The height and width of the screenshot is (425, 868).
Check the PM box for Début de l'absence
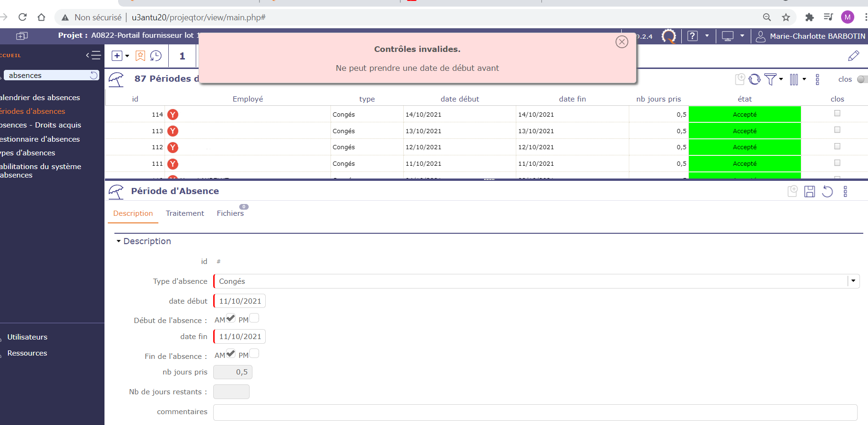pyautogui.click(x=254, y=318)
